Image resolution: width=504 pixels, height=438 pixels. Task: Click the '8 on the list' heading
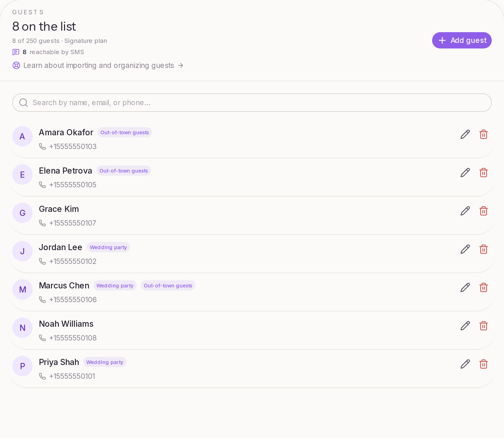click(44, 27)
